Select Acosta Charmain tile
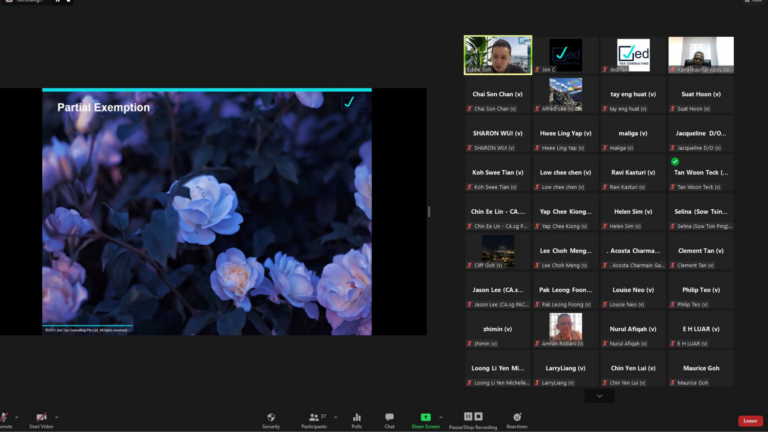Image resolution: width=768 pixels, height=432 pixels. tap(633, 251)
